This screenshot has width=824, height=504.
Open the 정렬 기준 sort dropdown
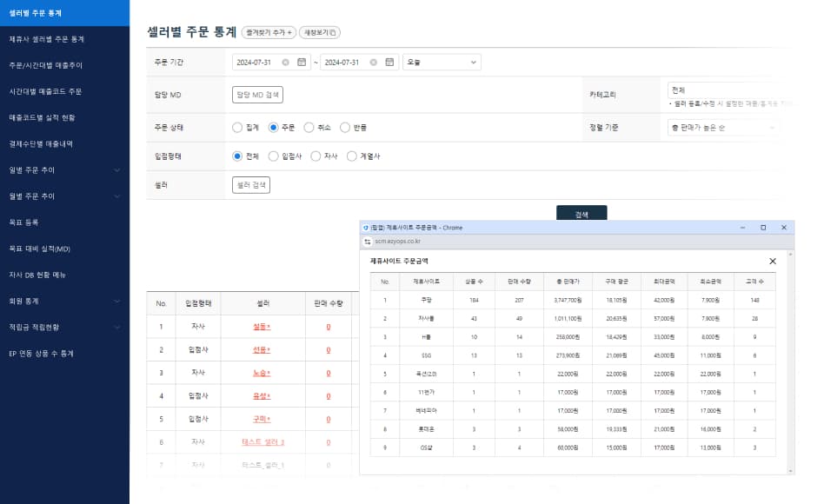(723, 128)
